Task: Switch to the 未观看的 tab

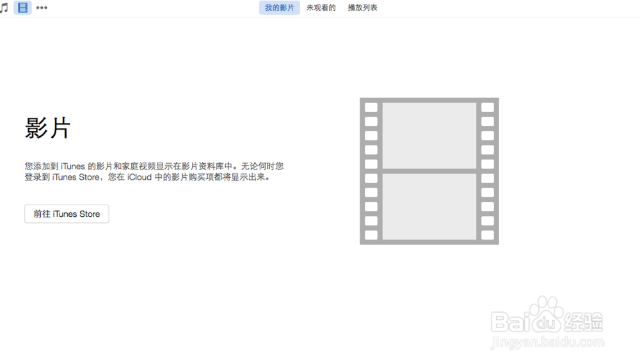Action: (x=321, y=7)
